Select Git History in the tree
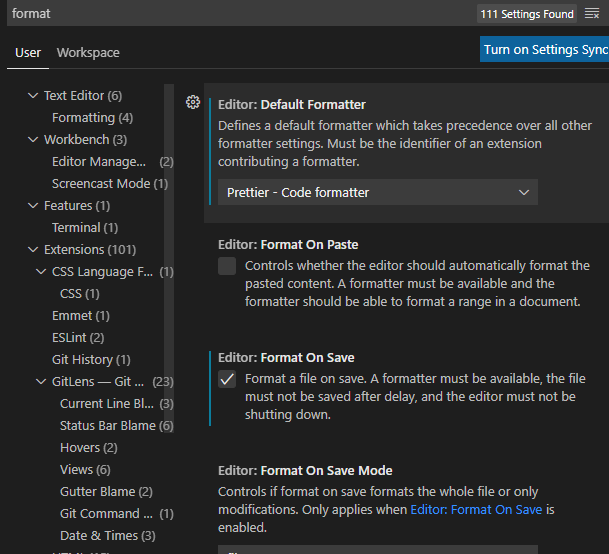Screen dimensions: 609x554 82,360
